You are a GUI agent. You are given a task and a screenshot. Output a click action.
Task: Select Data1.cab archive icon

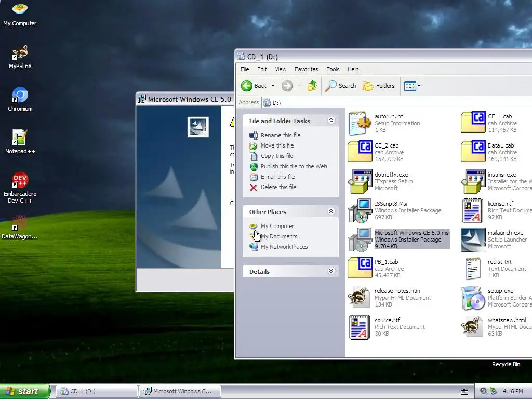click(473, 152)
